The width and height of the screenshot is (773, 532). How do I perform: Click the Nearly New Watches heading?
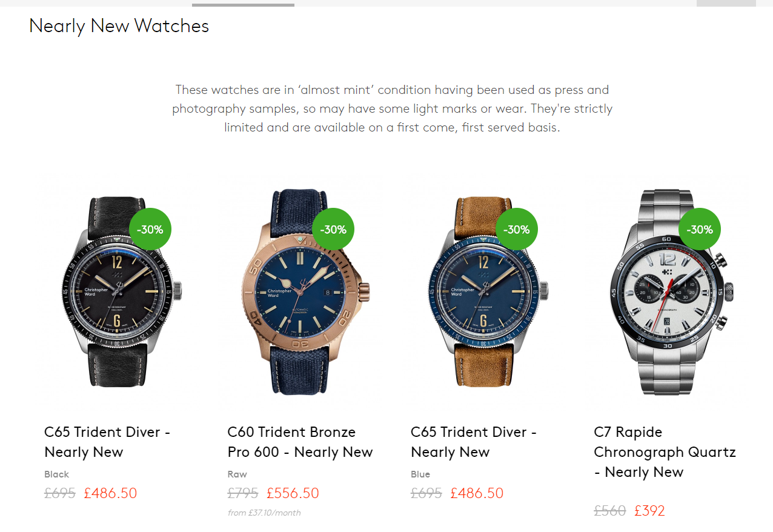click(119, 25)
